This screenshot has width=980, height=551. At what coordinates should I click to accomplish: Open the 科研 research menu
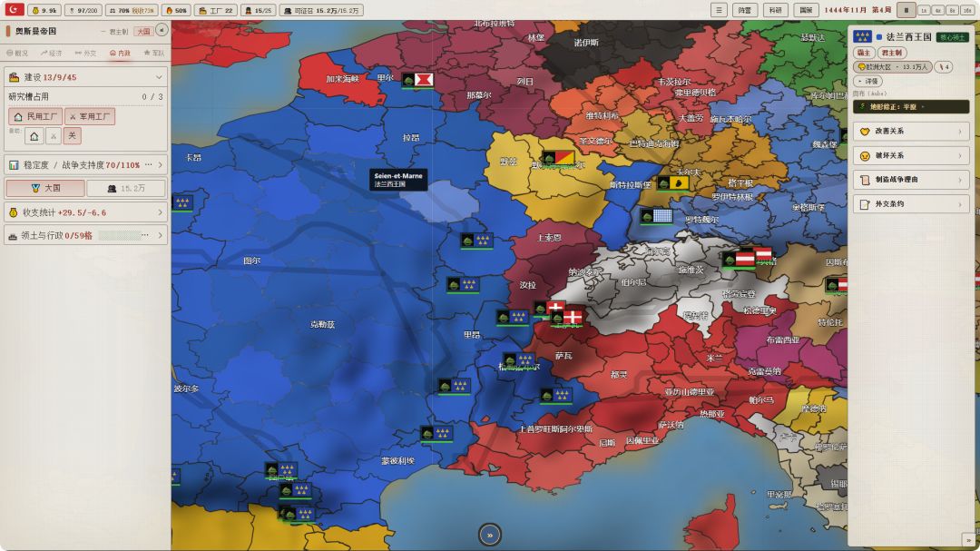776,10
